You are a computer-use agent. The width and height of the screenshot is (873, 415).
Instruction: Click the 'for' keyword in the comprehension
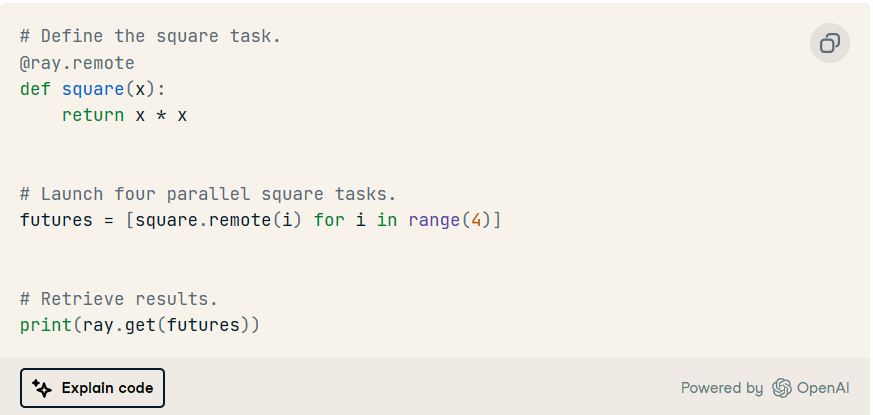pos(329,219)
